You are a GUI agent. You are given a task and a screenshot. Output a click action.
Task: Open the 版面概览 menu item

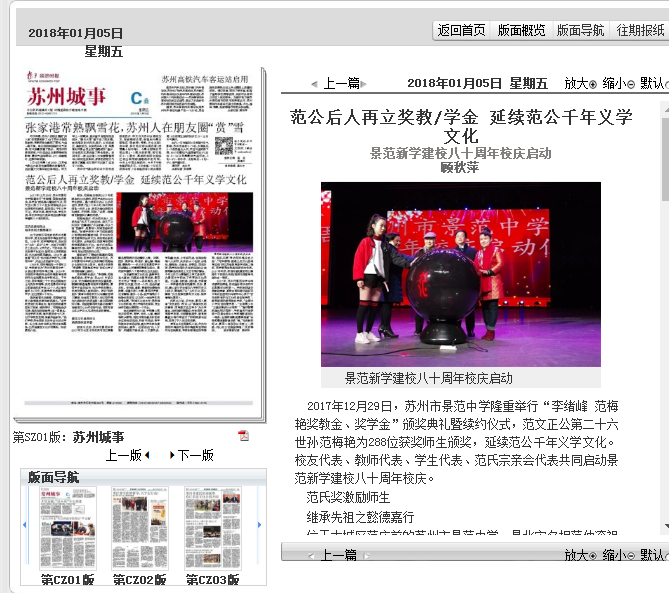[521, 31]
